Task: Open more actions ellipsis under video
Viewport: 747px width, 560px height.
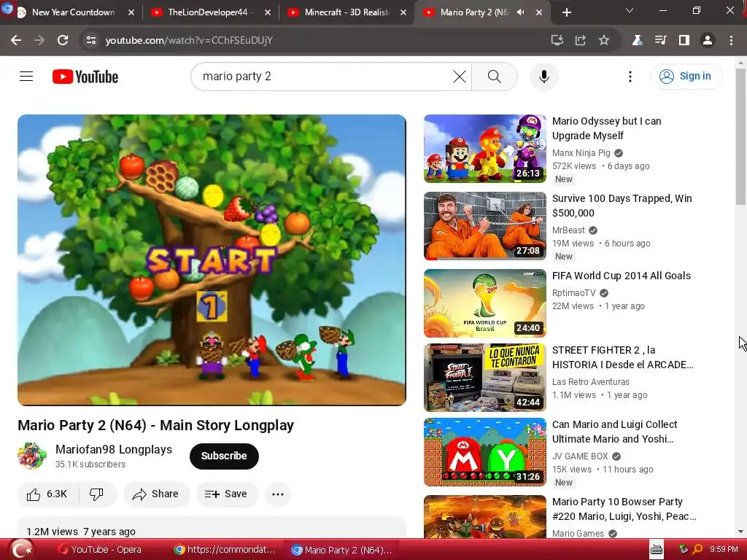Action: (278, 494)
